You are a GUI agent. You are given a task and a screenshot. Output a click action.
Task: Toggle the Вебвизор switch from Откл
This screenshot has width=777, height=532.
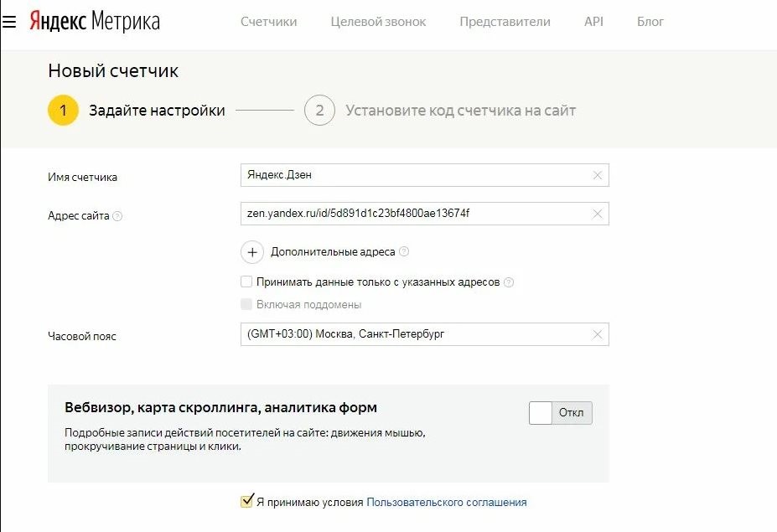click(x=560, y=413)
